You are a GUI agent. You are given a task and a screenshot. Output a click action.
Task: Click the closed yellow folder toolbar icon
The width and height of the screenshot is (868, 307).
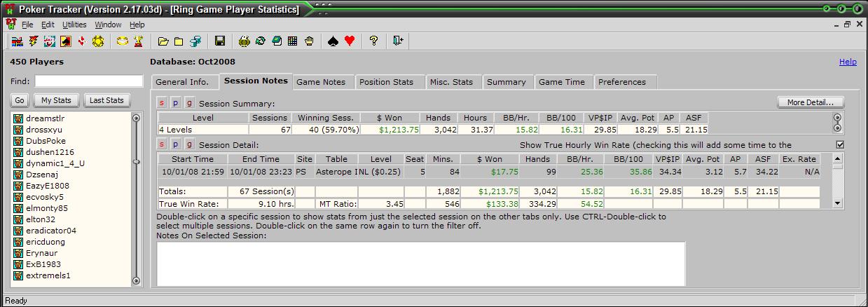[179, 41]
